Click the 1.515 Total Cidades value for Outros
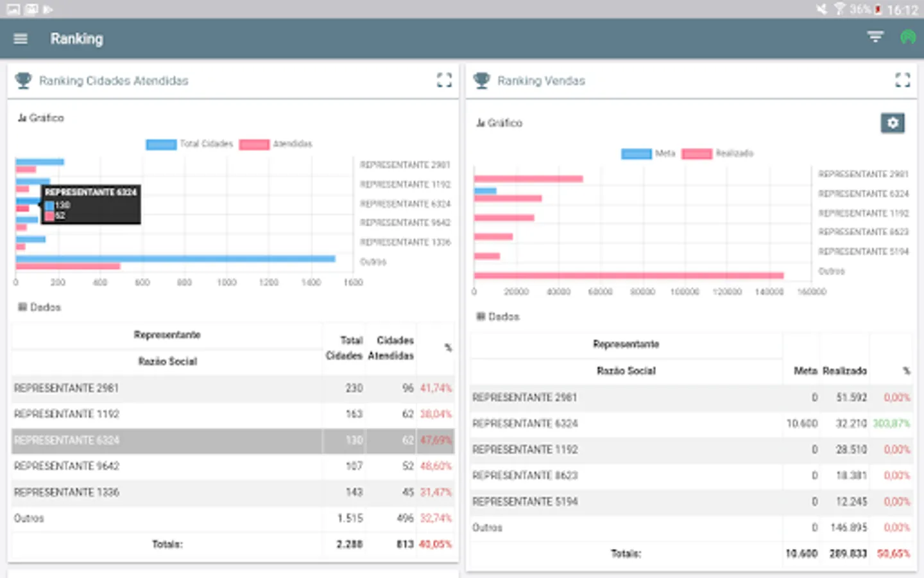This screenshot has height=578, width=924. pyautogui.click(x=350, y=518)
